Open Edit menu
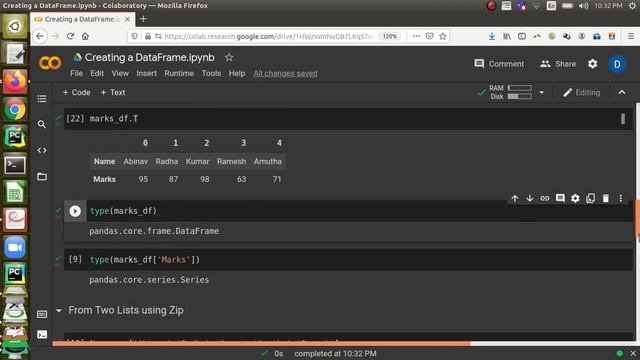This screenshot has height=360, width=640. pyautogui.click(x=97, y=73)
